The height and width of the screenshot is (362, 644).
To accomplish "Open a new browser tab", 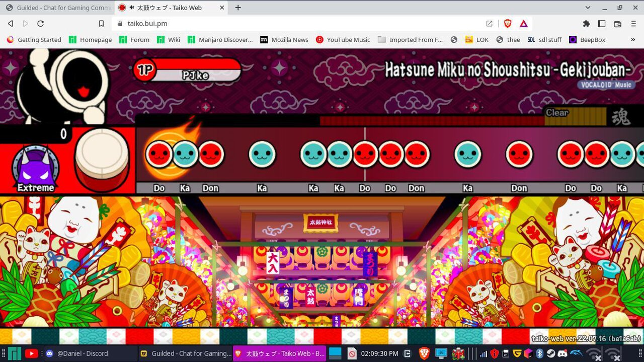I will point(238,8).
